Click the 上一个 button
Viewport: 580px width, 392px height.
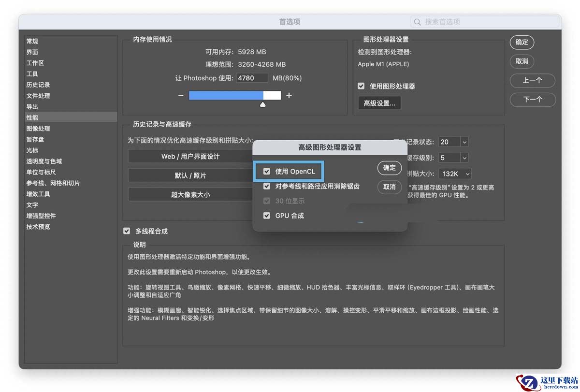pyautogui.click(x=533, y=81)
